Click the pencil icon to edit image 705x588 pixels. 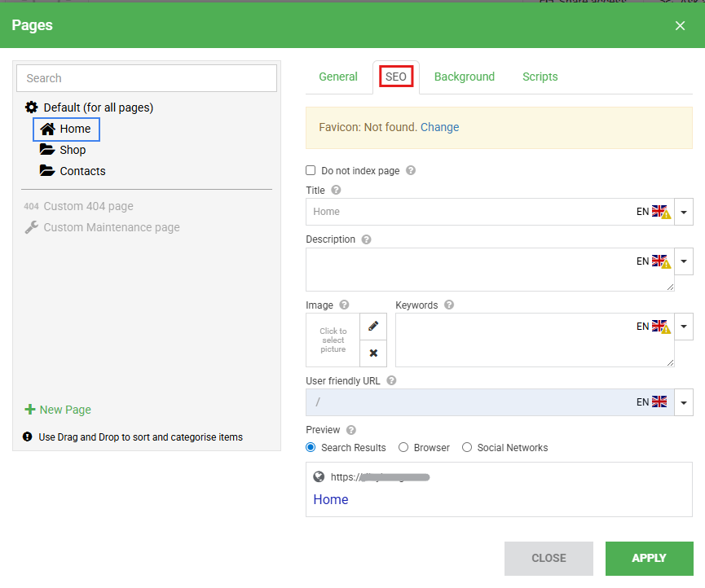(x=373, y=326)
